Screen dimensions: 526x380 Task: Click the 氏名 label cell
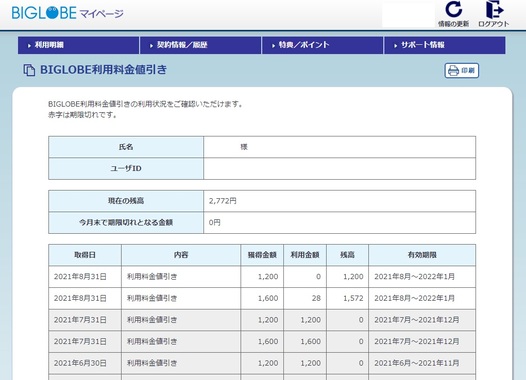point(126,147)
